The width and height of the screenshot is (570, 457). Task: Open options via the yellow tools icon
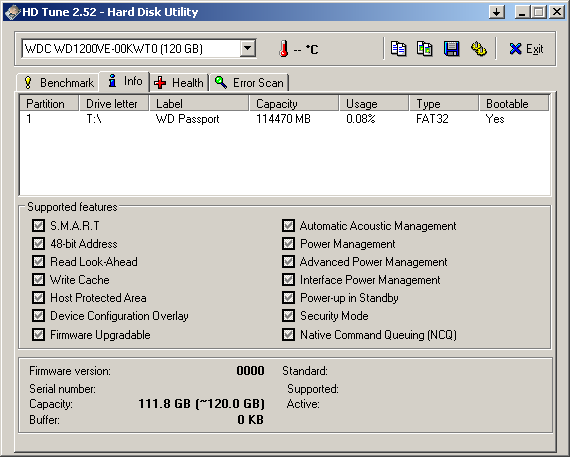pyautogui.click(x=479, y=49)
